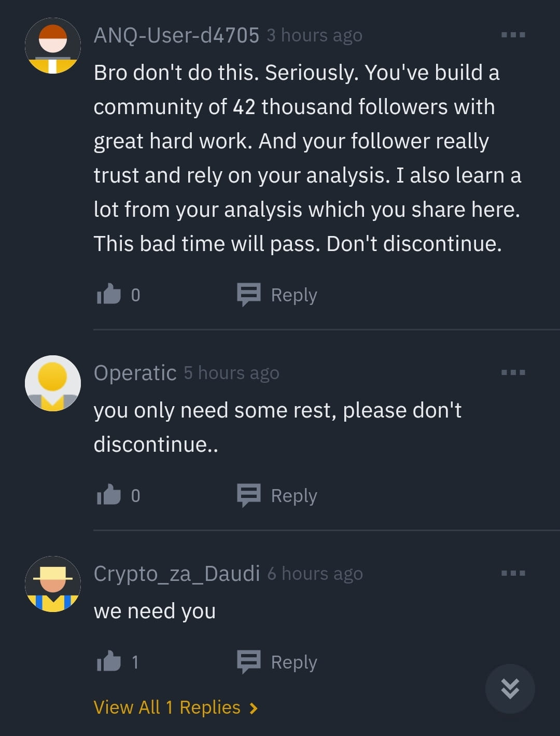Click reply bubble icon under Crypto_za_Daudi's comment
560x736 pixels.
pos(249,662)
